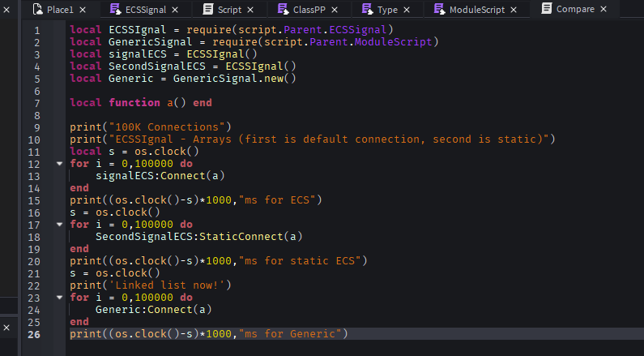644x356 pixels.
Task: Collapse the for loop at line 17
Action: [60, 225]
